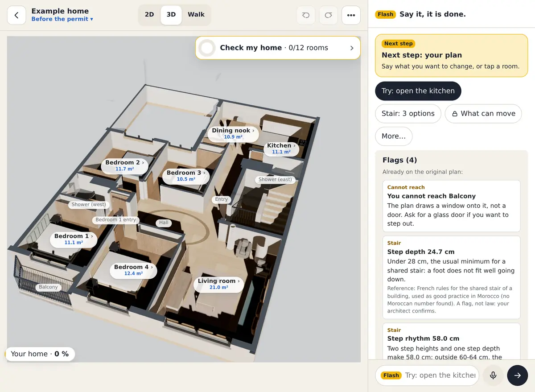Switch to 3D view
This screenshot has height=392, width=535.
tap(171, 15)
